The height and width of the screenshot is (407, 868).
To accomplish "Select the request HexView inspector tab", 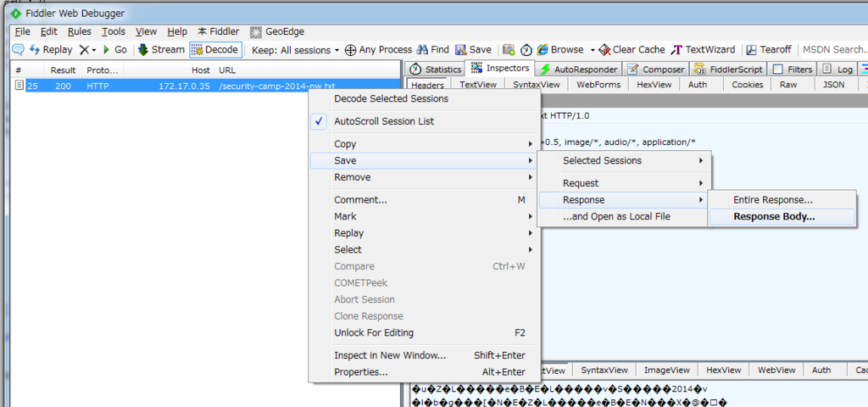I will [x=654, y=85].
